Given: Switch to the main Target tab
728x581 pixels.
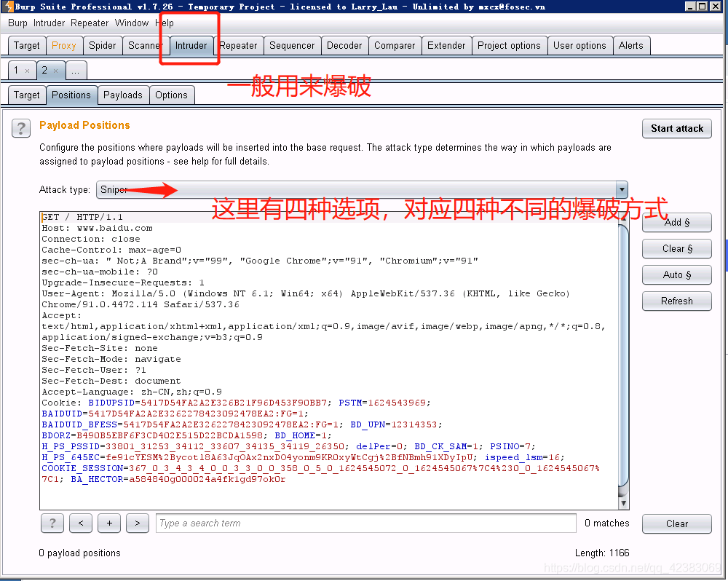Looking at the screenshot, I should pyautogui.click(x=26, y=46).
